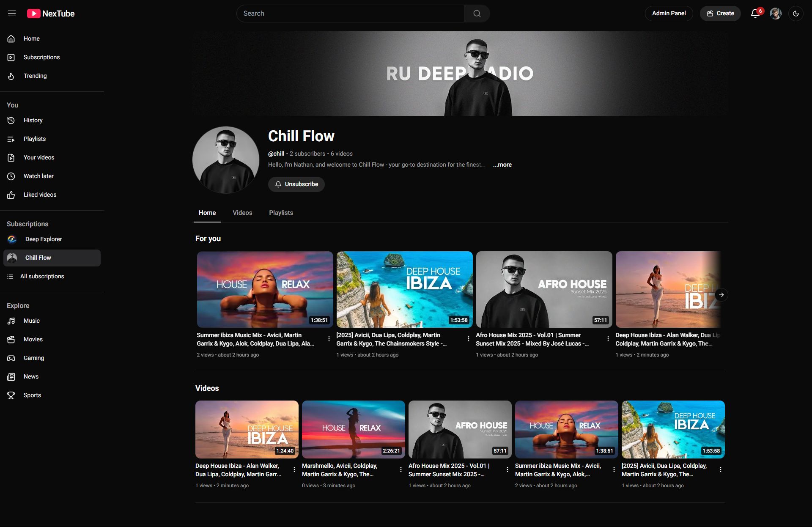Open the Gaming explore category
Screen dimensions: 812x527
pyautogui.click(x=34, y=358)
